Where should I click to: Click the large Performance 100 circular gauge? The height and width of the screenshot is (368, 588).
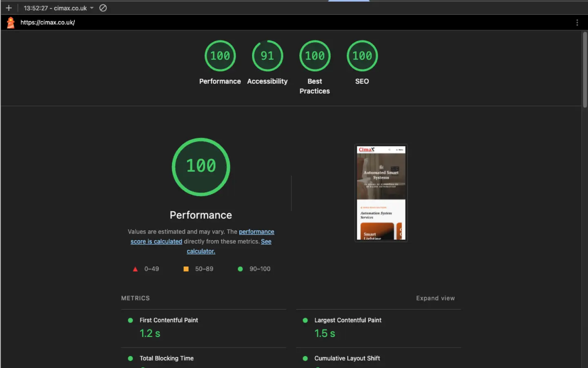[200, 166]
